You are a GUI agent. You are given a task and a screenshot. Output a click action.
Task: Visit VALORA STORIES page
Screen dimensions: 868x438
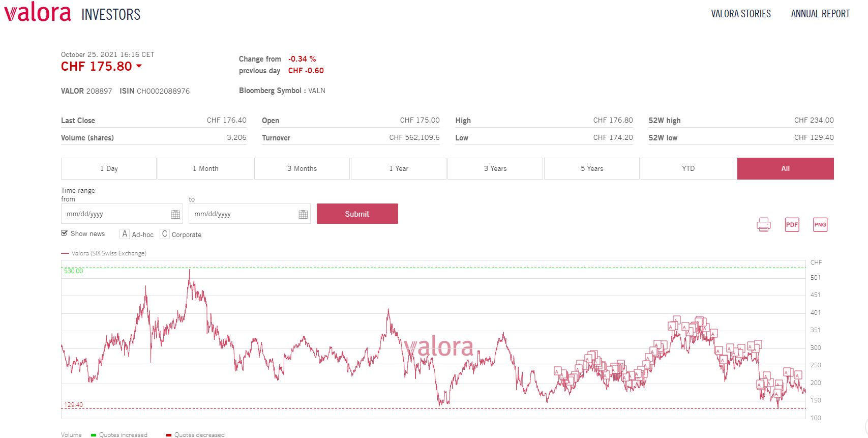click(740, 14)
